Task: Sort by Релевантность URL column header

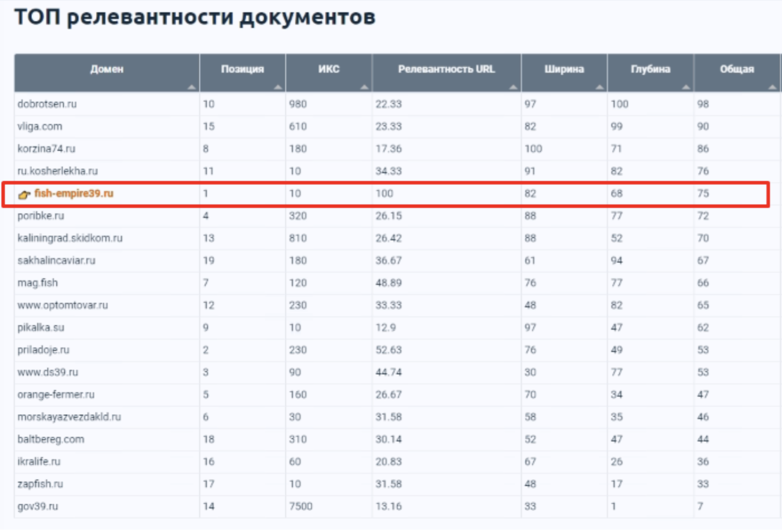Action: 447,73
